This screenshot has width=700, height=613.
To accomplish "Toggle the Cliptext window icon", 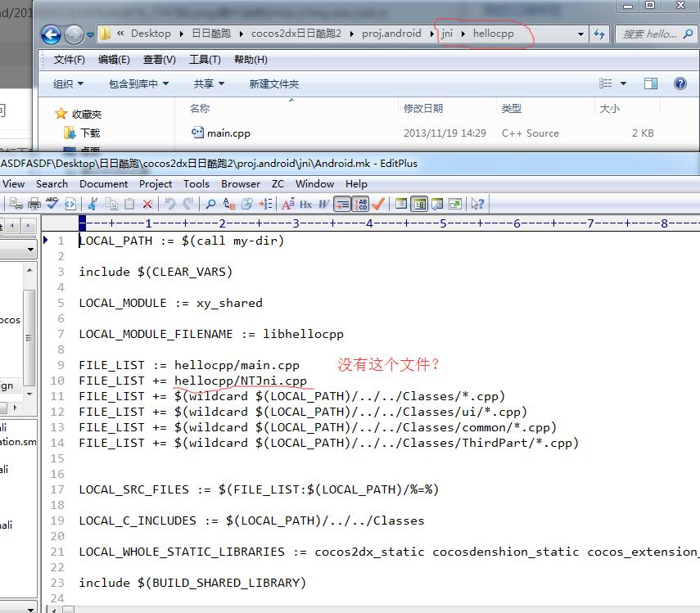I will click(419, 204).
